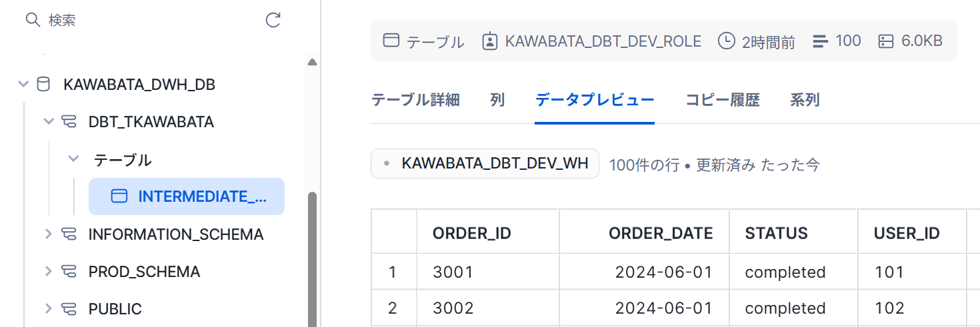Viewport: 980px width, 327px height.
Task: Click the refresh icon beside the search field
Action: pyautogui.click(x=273, y=20)
